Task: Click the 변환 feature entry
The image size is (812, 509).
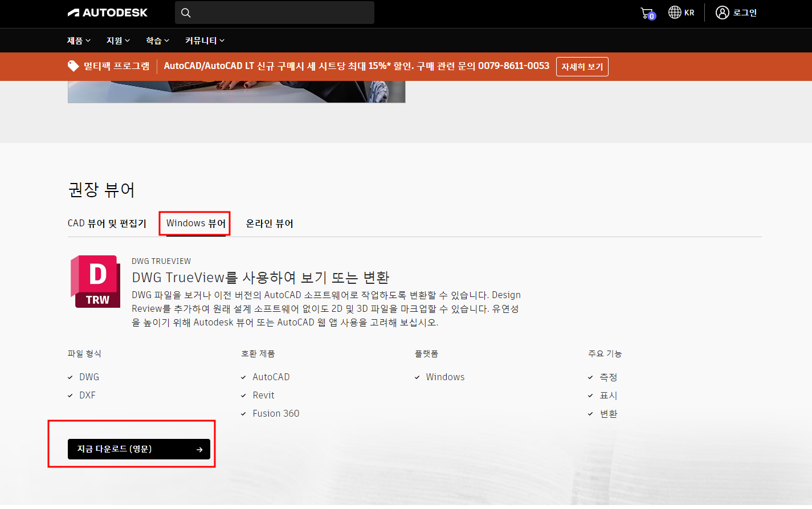Action: (x=609, y=414)
